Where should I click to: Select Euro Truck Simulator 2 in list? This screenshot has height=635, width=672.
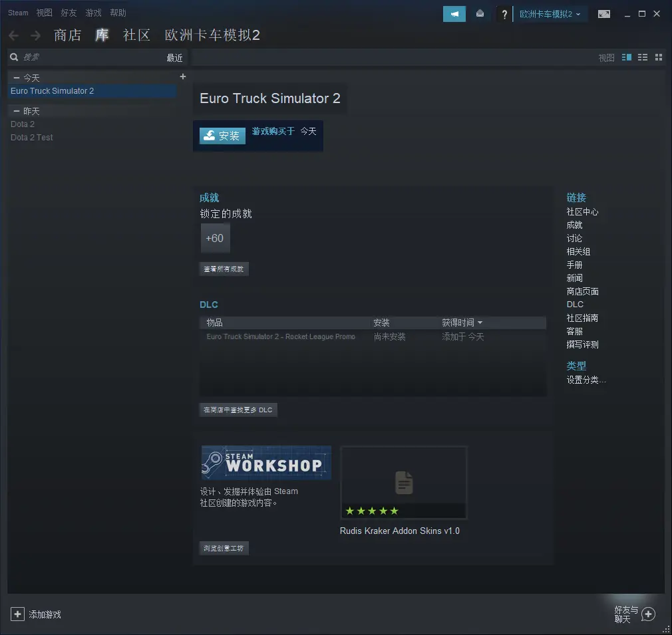pyautogui.click(x=92, y=91)
